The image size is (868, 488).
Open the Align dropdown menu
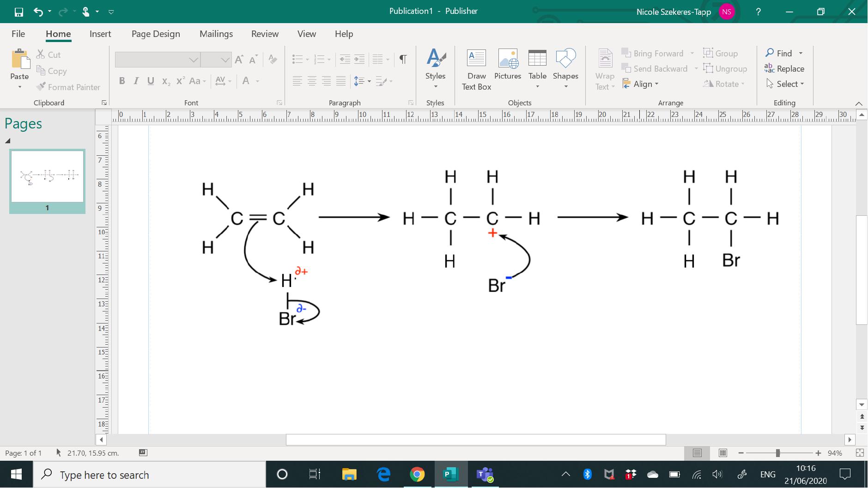(x=642, y=84)
